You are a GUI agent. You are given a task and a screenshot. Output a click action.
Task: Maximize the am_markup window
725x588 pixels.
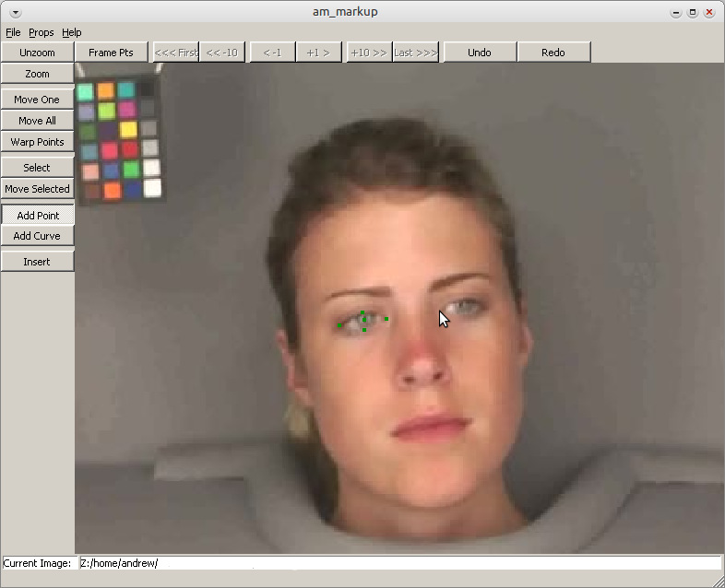[x=693, y=13]
